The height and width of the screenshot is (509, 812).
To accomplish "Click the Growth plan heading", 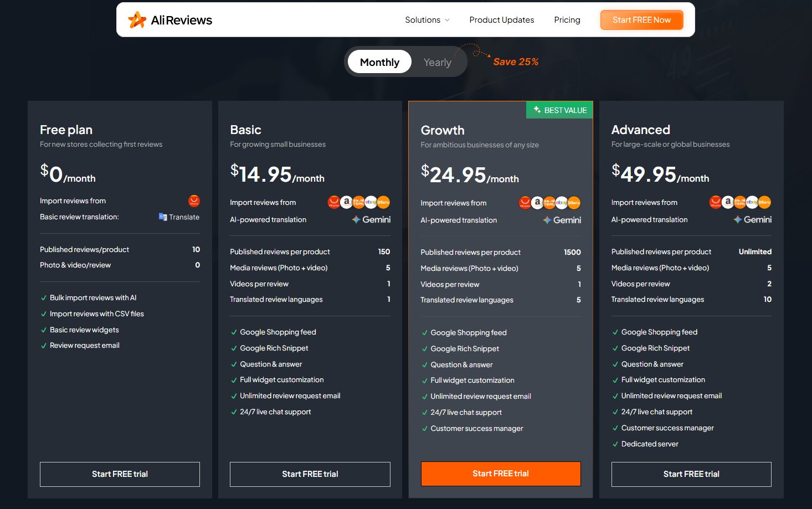I will click(443, 130).
